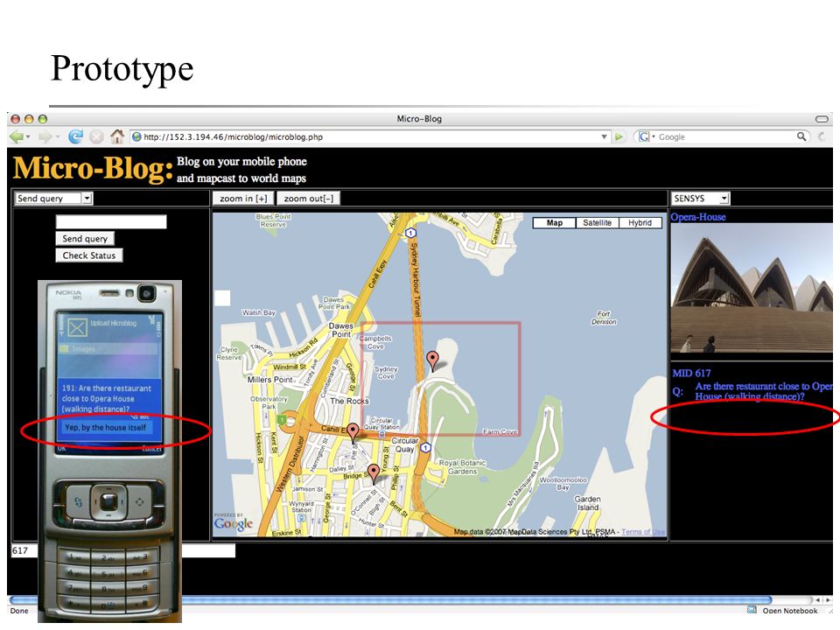Go to the Home page icon
Image resolution: width=840 pixels, height=630 pixels.
tap(116, 136)
